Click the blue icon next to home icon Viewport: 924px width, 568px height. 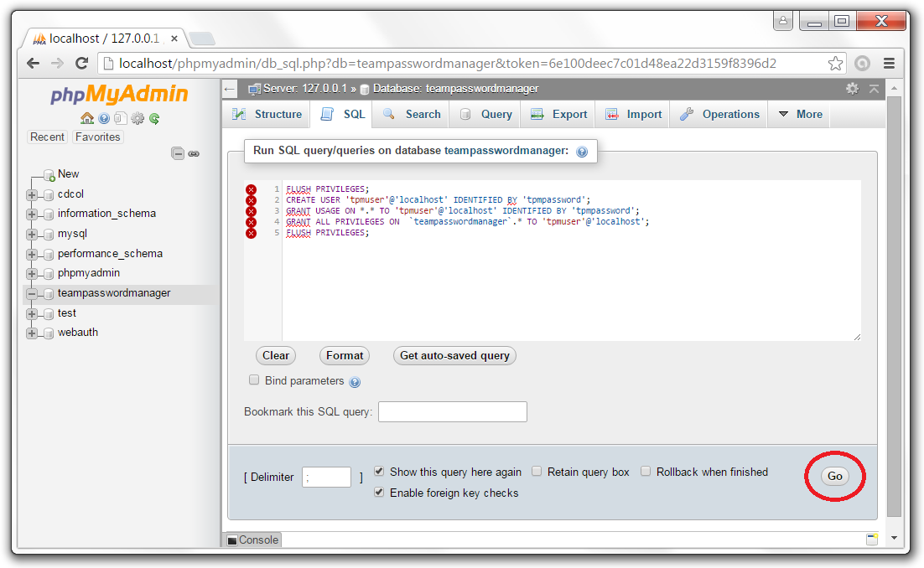[x=104, y=118]
